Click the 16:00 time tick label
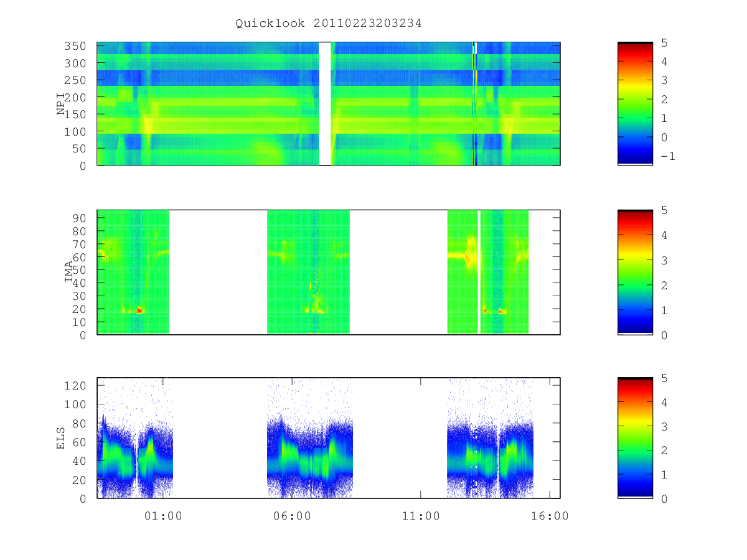Image resolution: width=747 pixels, height=560 pixels. coord(550,516)
